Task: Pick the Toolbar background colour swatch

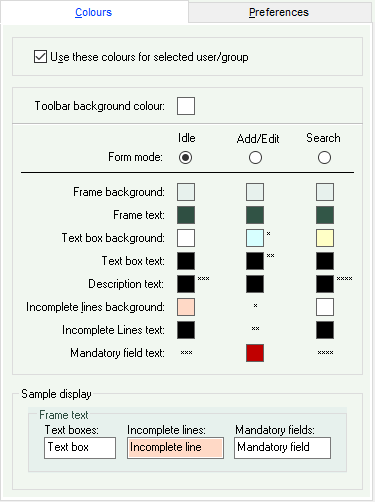Action: [186, 106]
